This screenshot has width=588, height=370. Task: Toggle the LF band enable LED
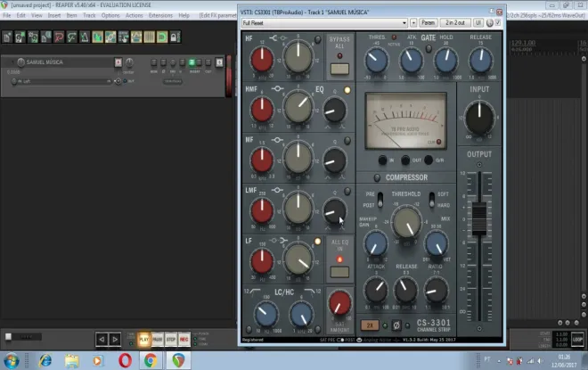(x=317, y=242)
